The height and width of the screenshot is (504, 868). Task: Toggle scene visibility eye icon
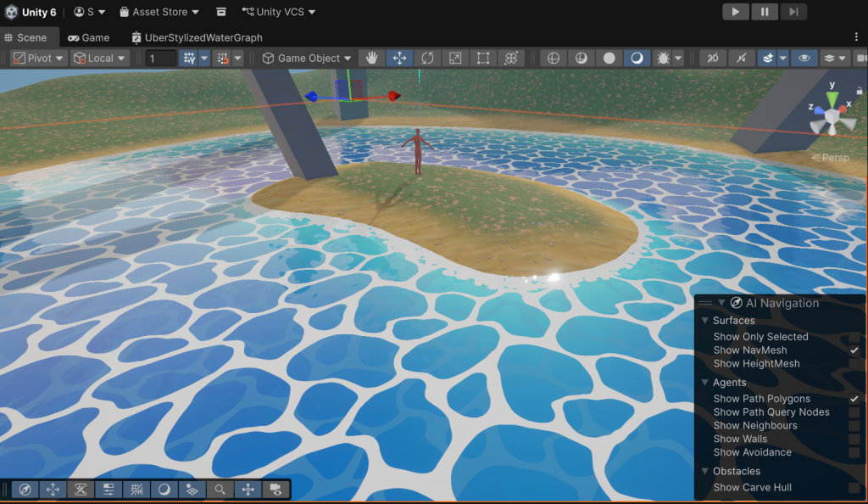[804, 59]
